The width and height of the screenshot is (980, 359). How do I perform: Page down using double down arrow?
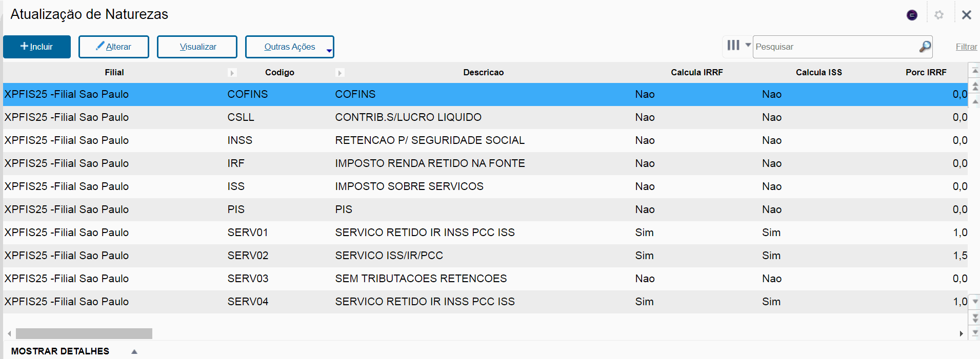tap(975, 318)
